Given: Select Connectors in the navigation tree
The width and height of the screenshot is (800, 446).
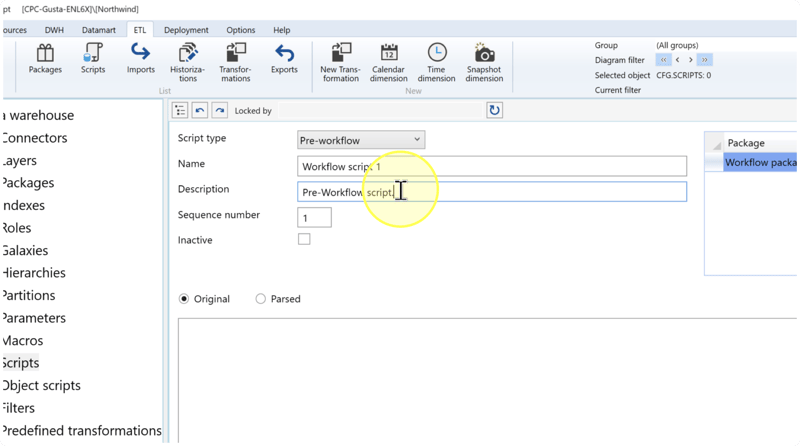Looking at the screenshot, I should coord(35,138).
